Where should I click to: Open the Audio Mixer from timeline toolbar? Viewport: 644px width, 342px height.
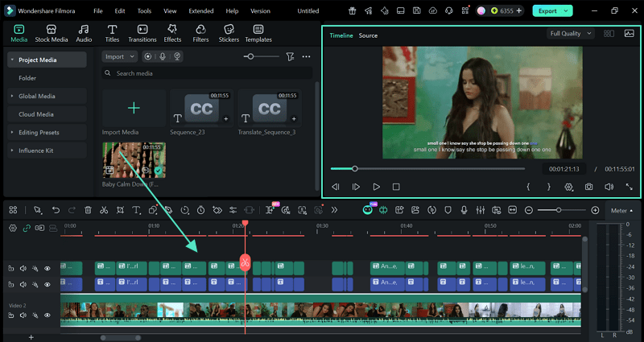481,210
